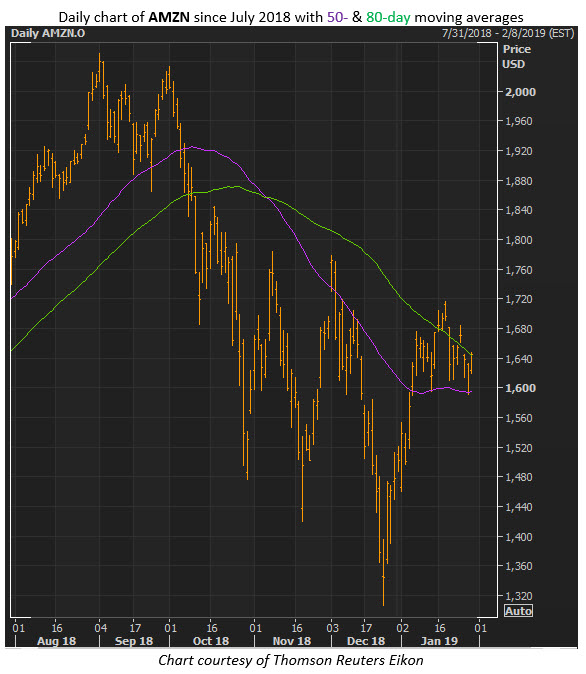Click the 7/31/2018 - 2/8/2019 (EST) date range
The image size is (586, 674).
508,33
